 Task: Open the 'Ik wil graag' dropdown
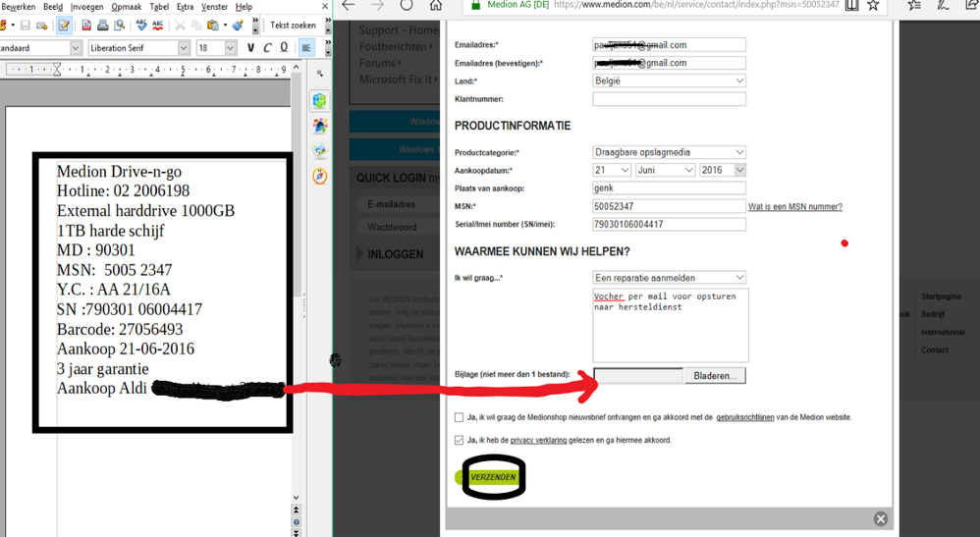(x=669, y=278)
